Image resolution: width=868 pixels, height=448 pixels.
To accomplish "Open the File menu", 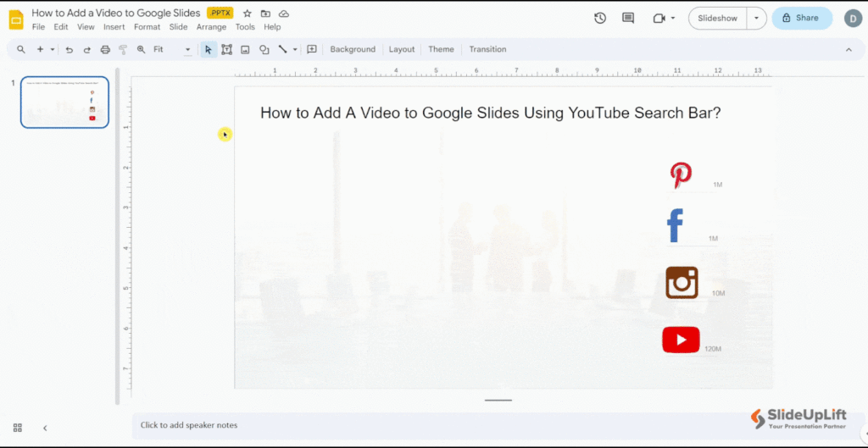I will point(39,26).
